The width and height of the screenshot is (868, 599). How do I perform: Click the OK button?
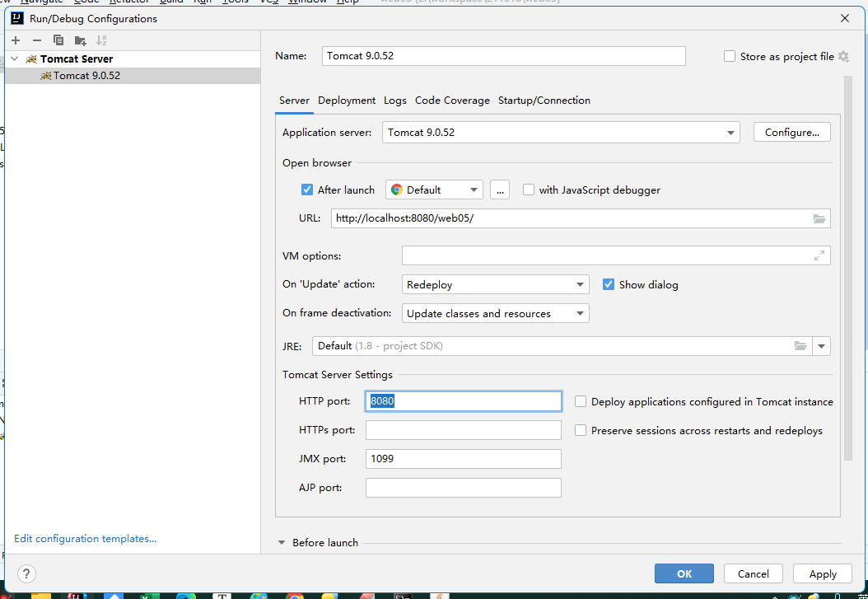684,574
